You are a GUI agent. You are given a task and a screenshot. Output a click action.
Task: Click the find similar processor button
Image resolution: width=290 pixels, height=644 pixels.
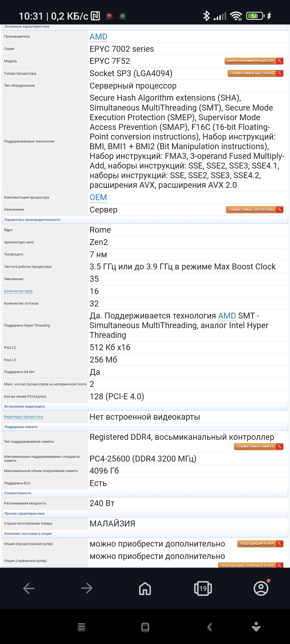click(254, 61)
